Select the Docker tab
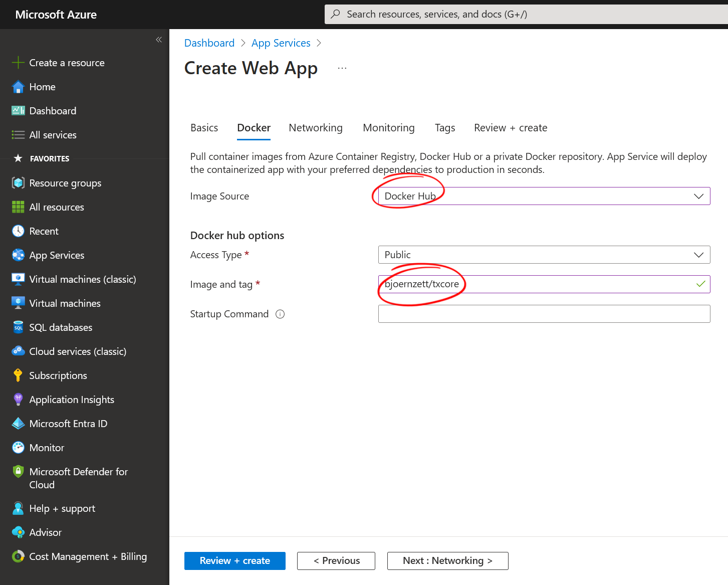 254,128
